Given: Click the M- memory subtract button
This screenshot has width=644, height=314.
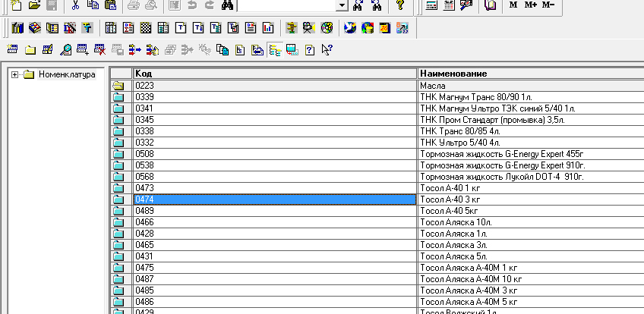Looking at the screenshot, I should click(x=548, y=5).
